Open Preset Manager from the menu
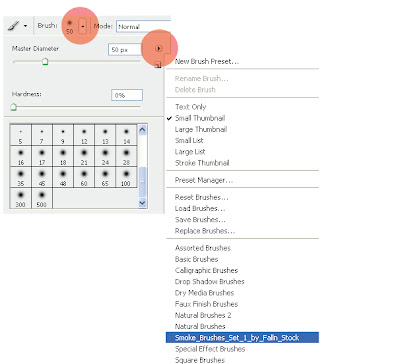The height and width of the screenshot is (364, 400). pyautogui.click(x=204, y=180)
